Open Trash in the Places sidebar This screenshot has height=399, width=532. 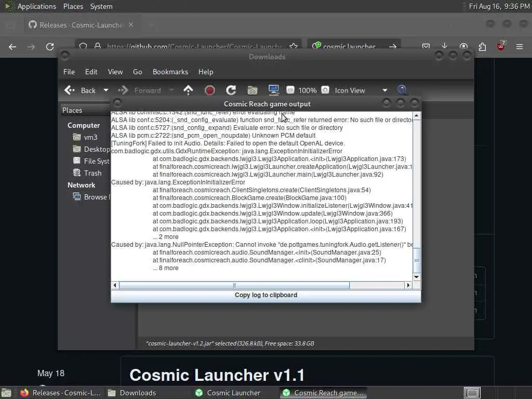point(87,173)
